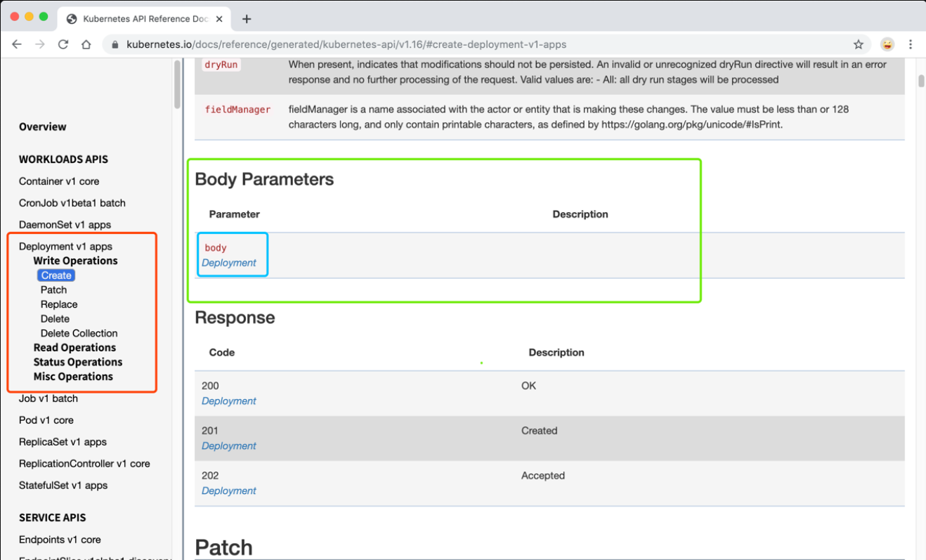The image size is (926, 560).
Task: Open Chrome's three-dot menu
Action: pos(911,44)
